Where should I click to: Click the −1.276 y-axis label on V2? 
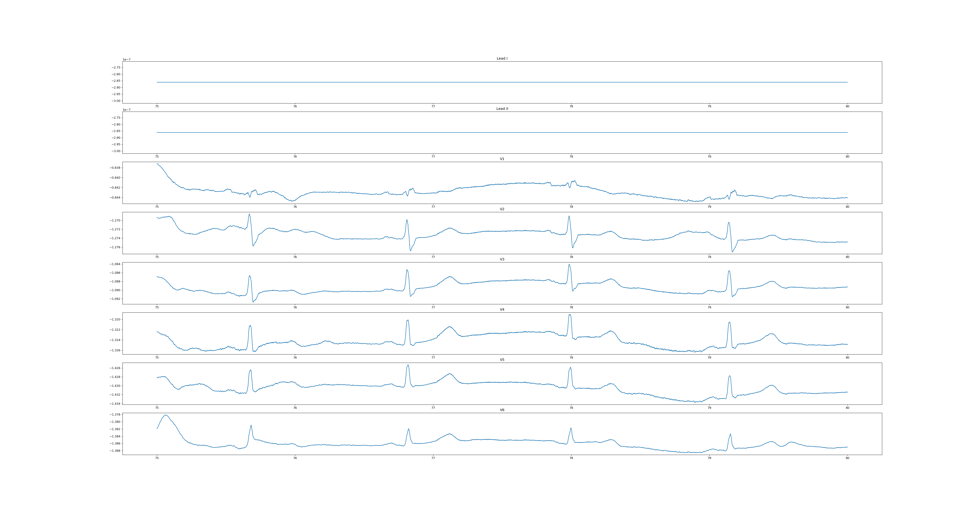[x=115, y=247]
